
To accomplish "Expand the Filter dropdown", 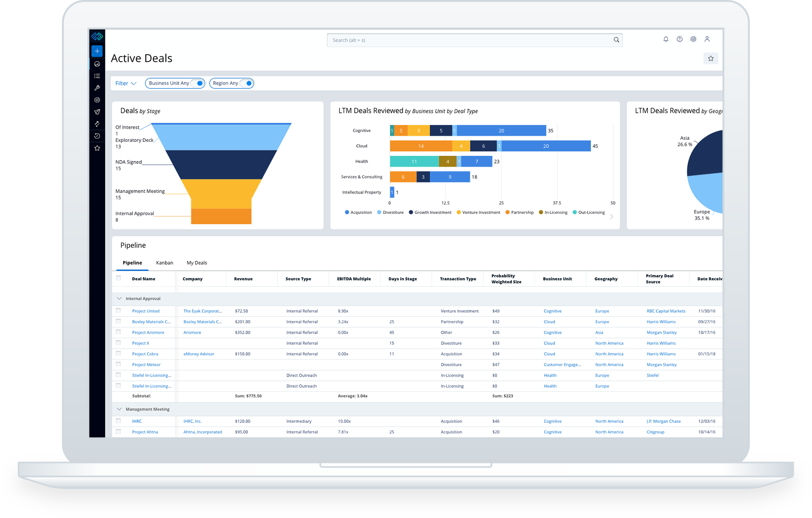I will click(126, 83).
